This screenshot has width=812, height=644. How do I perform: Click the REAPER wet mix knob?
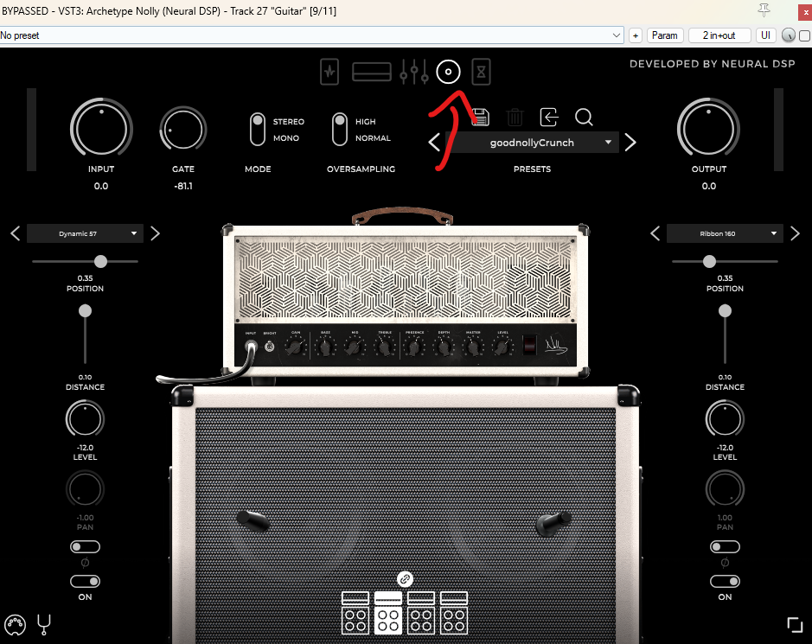pos(788,35)
